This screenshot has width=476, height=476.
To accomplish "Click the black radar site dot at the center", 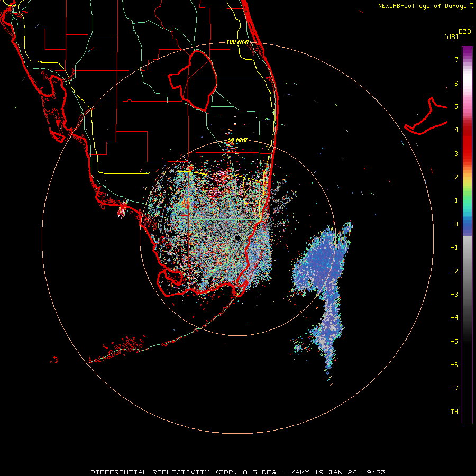I will click(237, 237).
